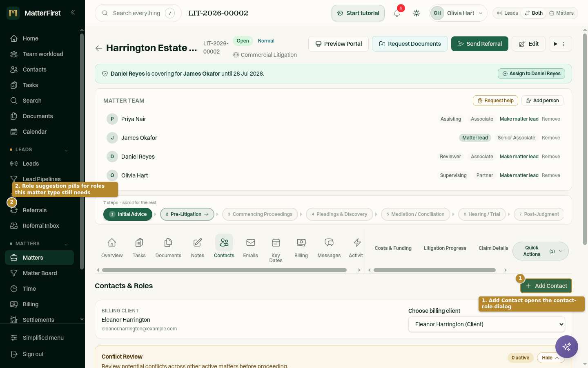
Task: Open the Claim Details tab
Action: [x=493, y=248]
